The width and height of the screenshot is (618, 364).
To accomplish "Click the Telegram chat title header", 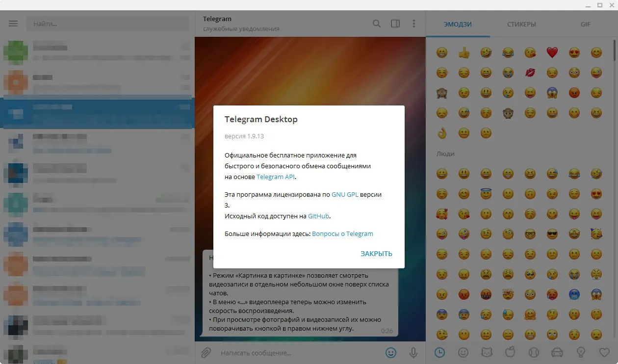I will click(x=217, y=19).
